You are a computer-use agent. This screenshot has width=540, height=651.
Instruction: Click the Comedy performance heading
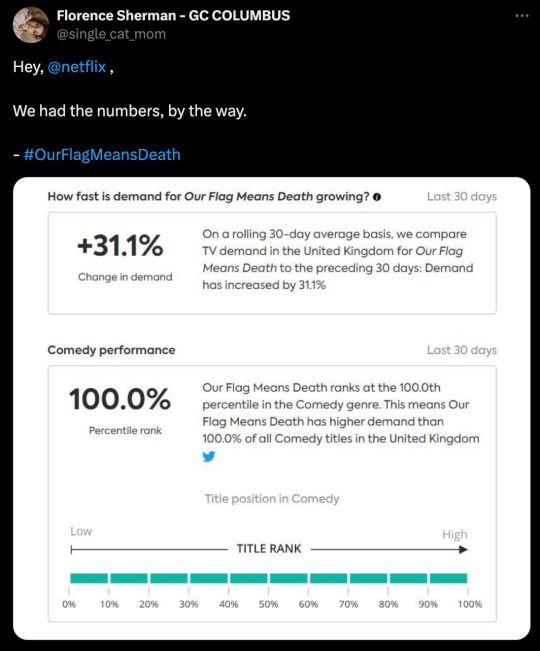point(111,350)
